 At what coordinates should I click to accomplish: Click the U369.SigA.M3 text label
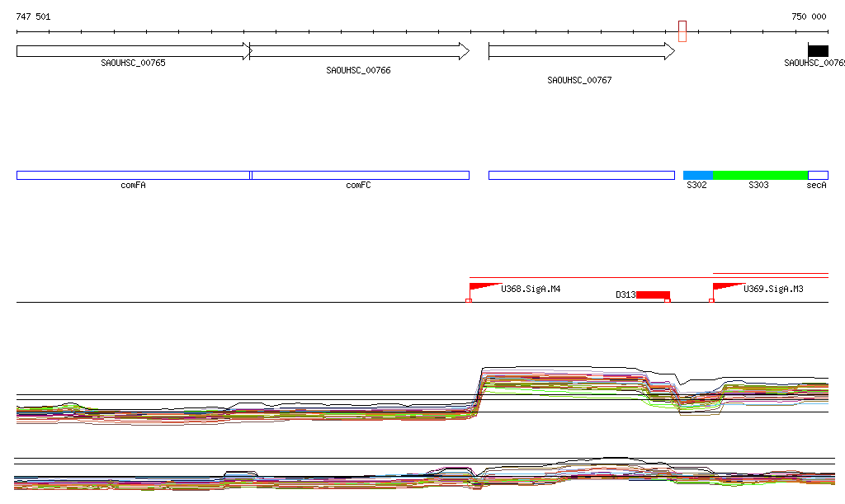tap(773, 290)
